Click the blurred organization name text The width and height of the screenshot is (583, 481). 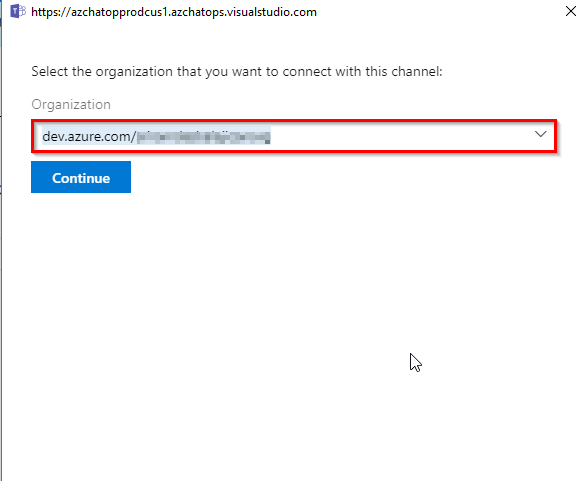203,137
